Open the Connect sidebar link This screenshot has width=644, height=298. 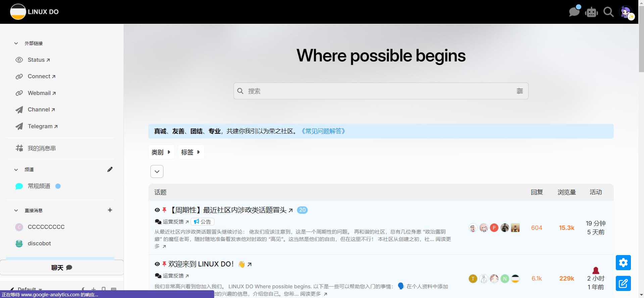click(41, 76)
